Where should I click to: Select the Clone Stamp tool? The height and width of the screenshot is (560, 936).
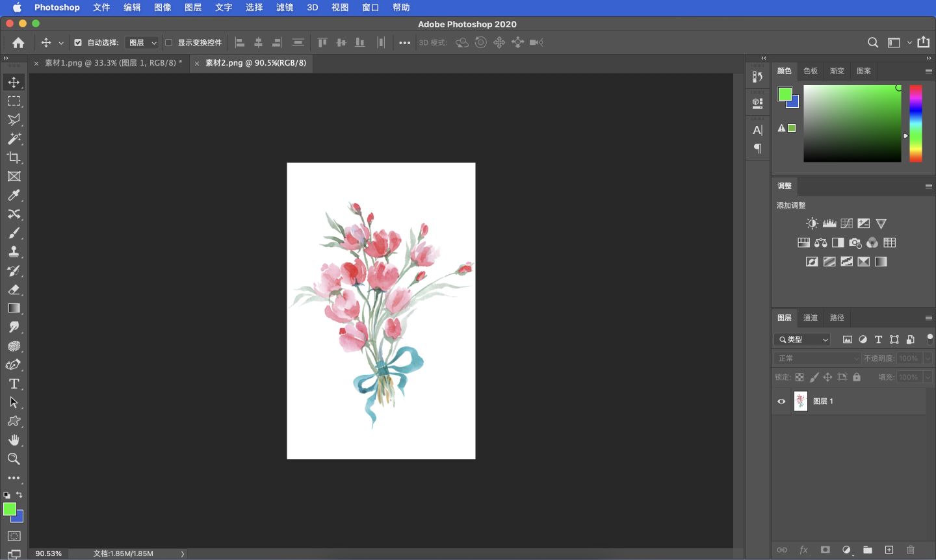(x=14, y=251)
